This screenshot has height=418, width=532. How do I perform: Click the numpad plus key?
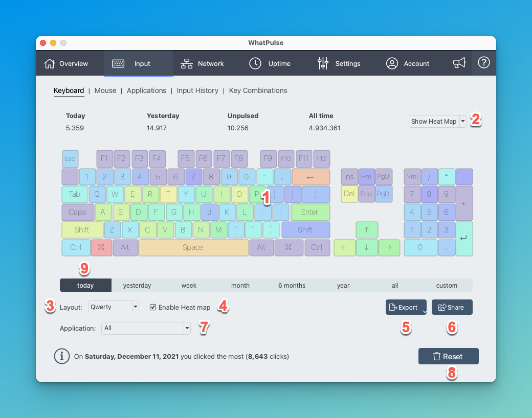(x=464, y=203)
